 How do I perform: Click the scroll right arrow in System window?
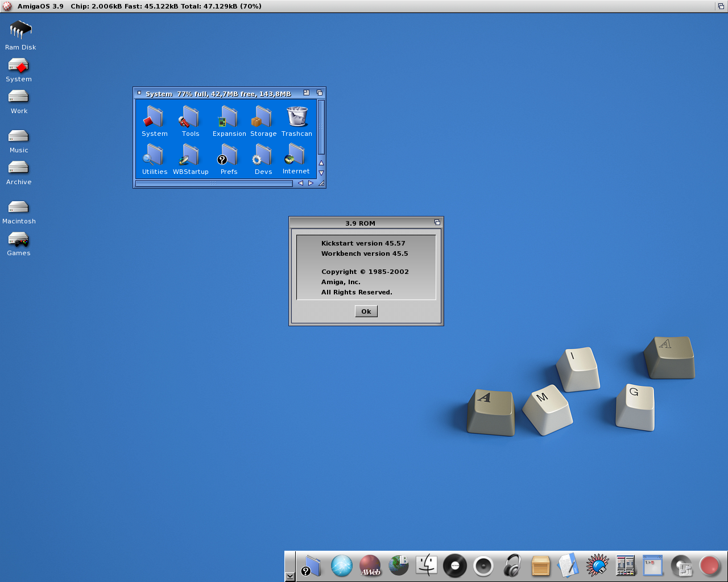click(311, 183)
